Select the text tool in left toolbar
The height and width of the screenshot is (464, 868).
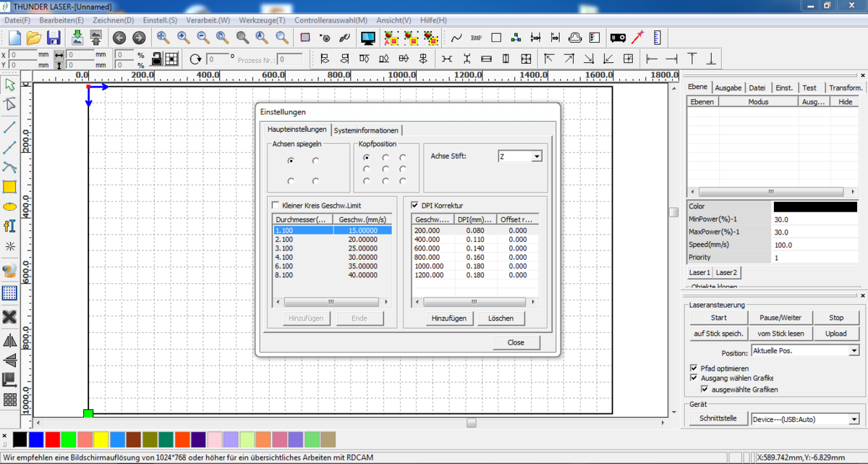click(10, 226)
